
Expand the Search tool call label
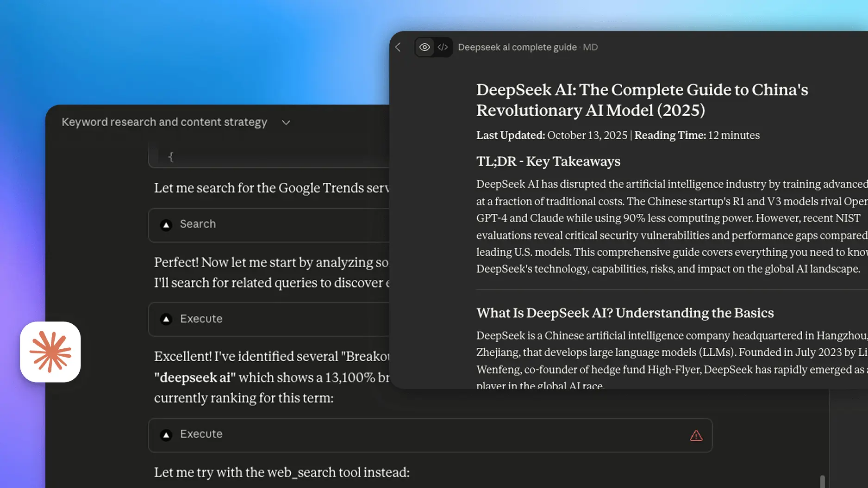(x=198, y=224)
